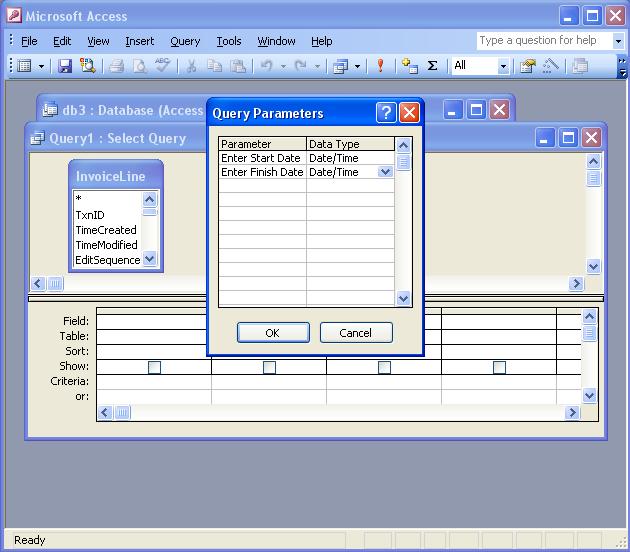Toggle the Totals sigma icon
The height and width of the screenshot is (552, 630).
(x=432, y=65)
